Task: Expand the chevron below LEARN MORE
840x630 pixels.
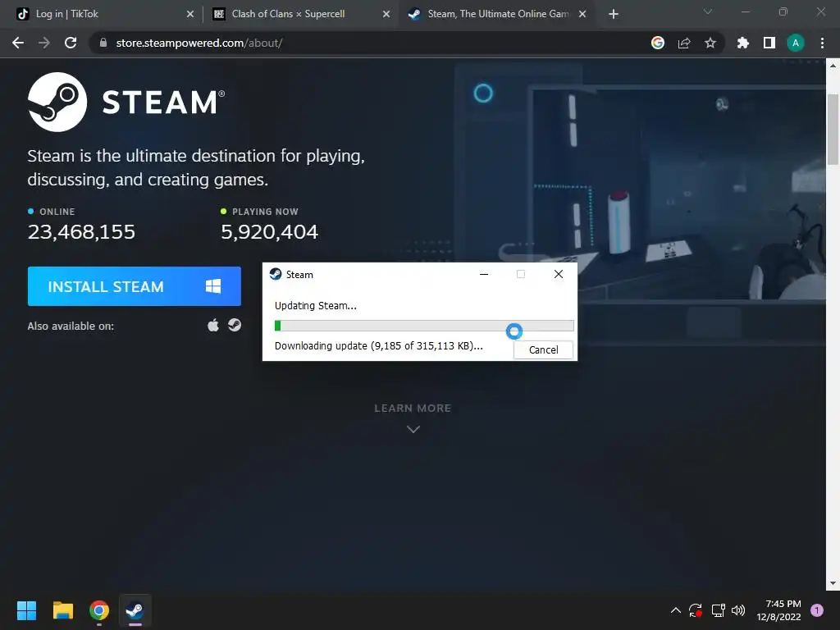Action: 413,429
